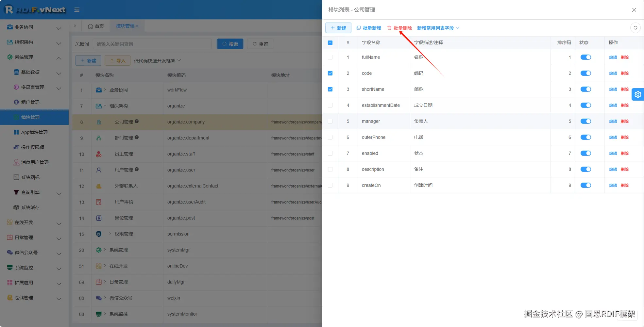Click the 岗位管理 row icon
Viewport: 644px width, 327px height.
point(99,218)
